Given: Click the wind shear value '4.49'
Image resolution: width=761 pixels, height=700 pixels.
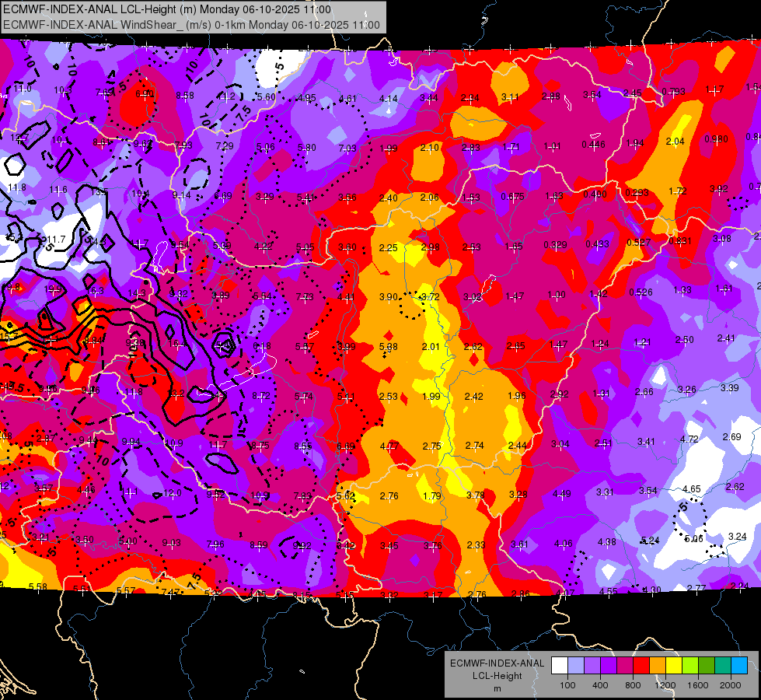Looking at the screenshot, I should [x=561, y=494].
